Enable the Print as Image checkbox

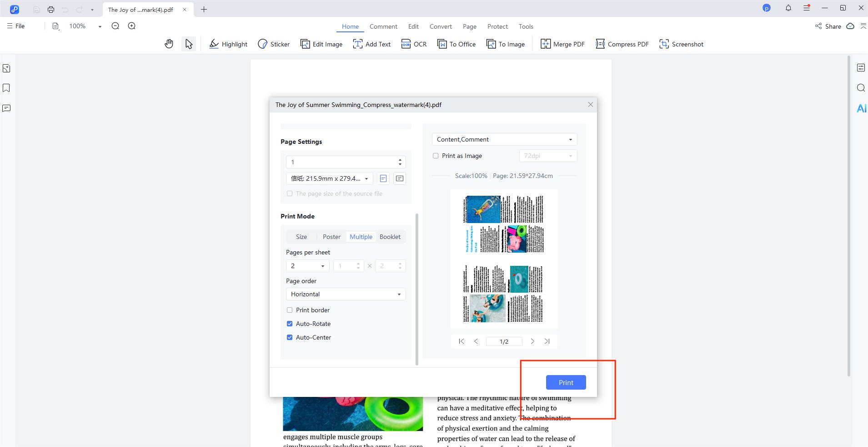click(436, 156)
